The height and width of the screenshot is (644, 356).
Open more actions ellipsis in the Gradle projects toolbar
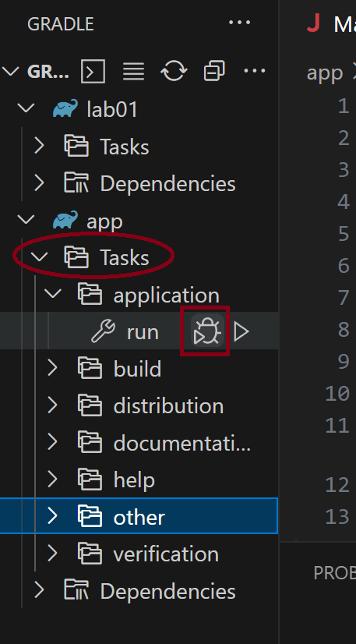[x=254, y=71]
